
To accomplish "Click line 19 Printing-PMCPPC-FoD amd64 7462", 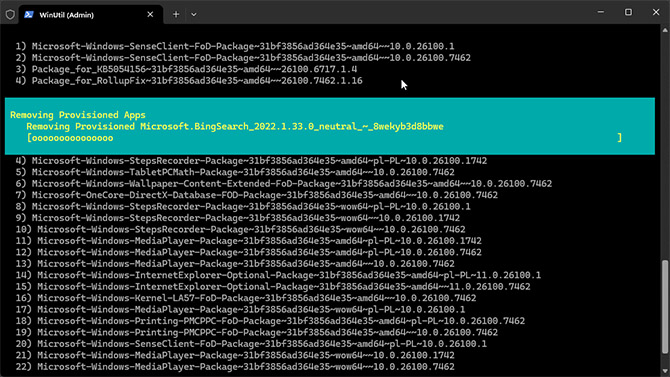I will [x=256, y=333].
